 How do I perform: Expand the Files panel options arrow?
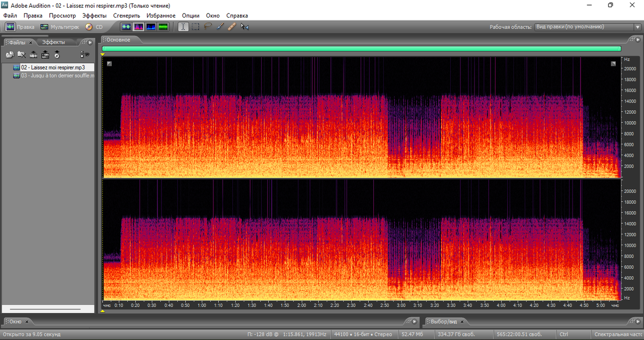pos(90,43)
